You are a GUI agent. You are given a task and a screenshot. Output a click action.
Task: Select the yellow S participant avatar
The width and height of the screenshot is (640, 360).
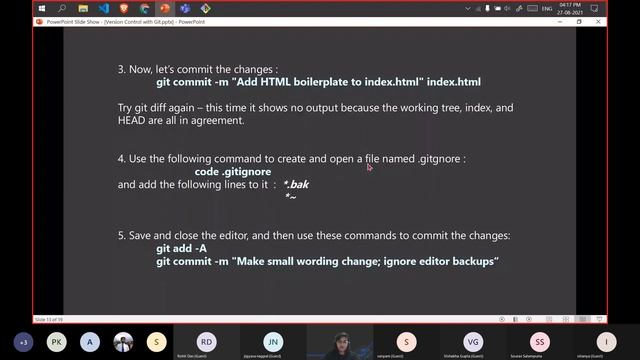coord(156,342)
